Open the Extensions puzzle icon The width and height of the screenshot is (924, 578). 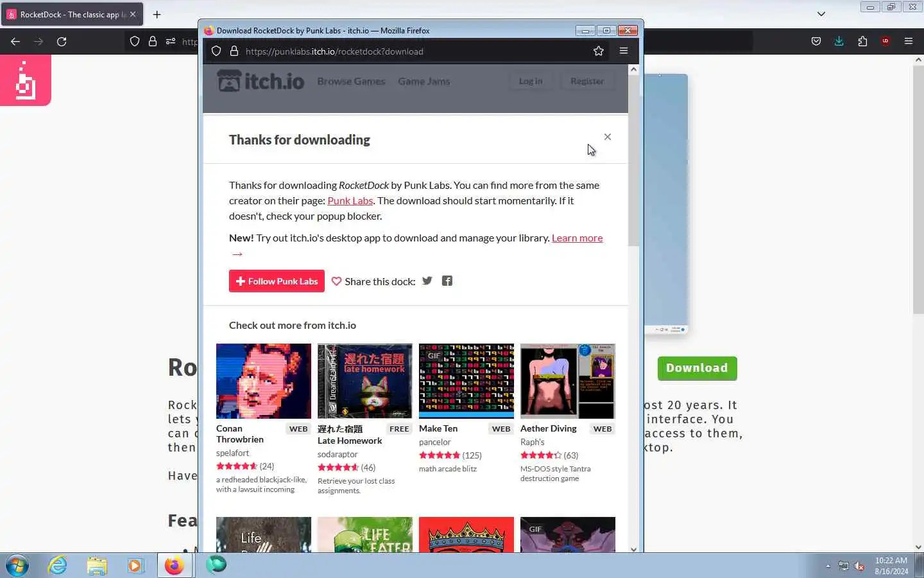862,41
